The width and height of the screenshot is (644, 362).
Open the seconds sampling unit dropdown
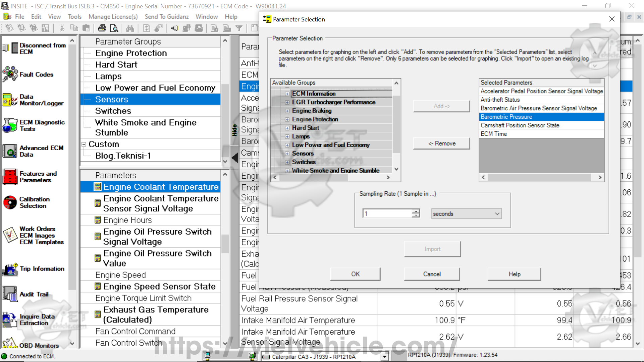pyautogui.click(x=497, y=214)
